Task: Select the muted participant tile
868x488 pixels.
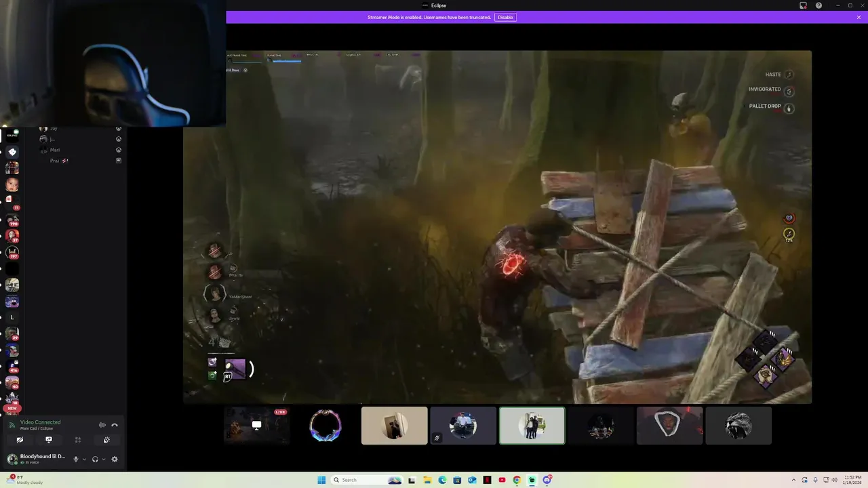Action: (x=463, y=426)
